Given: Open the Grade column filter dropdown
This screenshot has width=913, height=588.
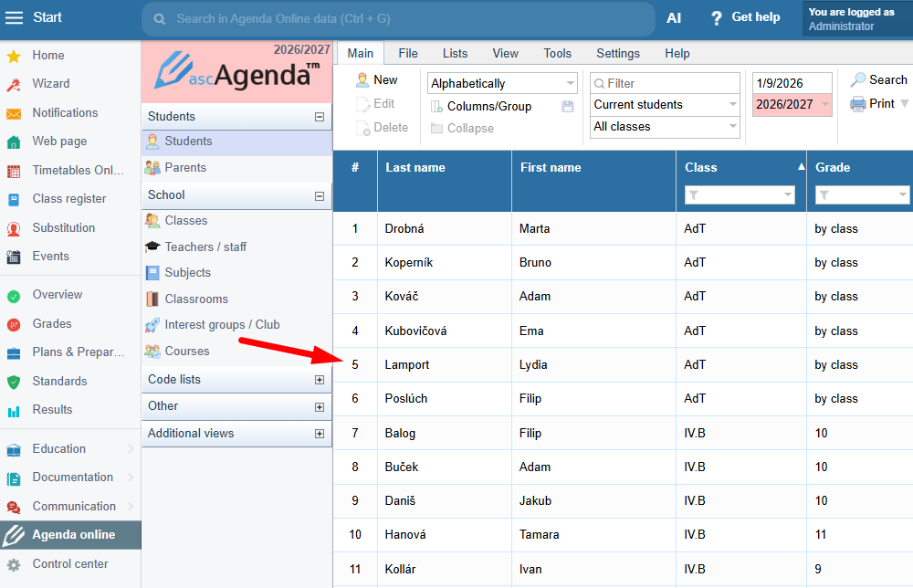Looking at the screenshot, I should 863,195.
